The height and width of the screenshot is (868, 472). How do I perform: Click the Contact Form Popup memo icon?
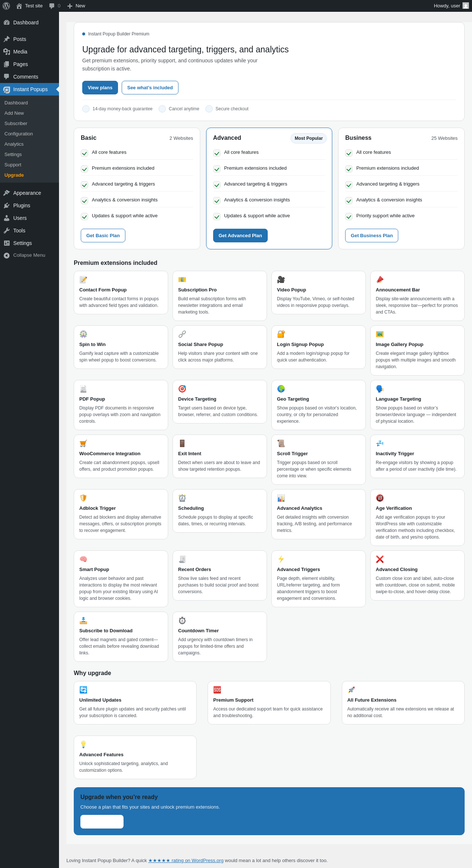(x=83, y=280)
